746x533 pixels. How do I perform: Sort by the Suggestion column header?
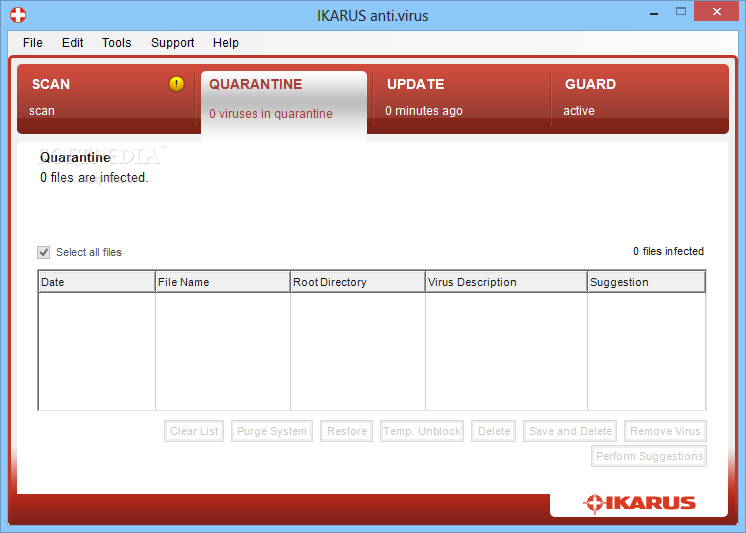[x=647, y=282]
